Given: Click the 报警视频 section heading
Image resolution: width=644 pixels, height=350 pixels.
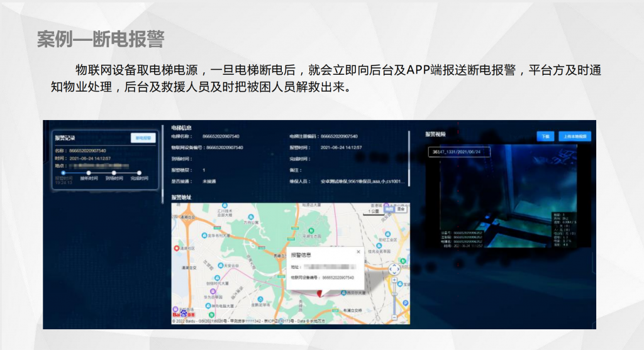Looking at the screenshot, I should point(435,134).
